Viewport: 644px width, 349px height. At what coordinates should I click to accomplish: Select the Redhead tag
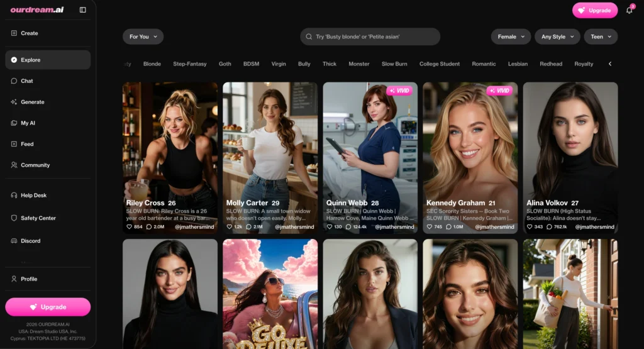tap(551, 64)
